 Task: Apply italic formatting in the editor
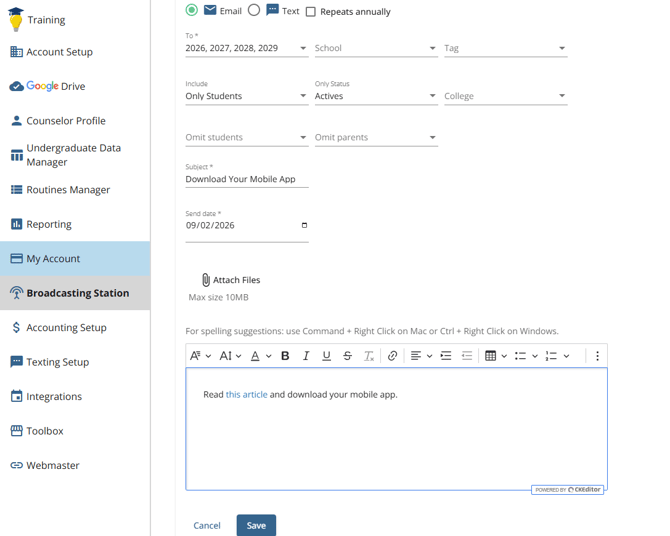306,356
